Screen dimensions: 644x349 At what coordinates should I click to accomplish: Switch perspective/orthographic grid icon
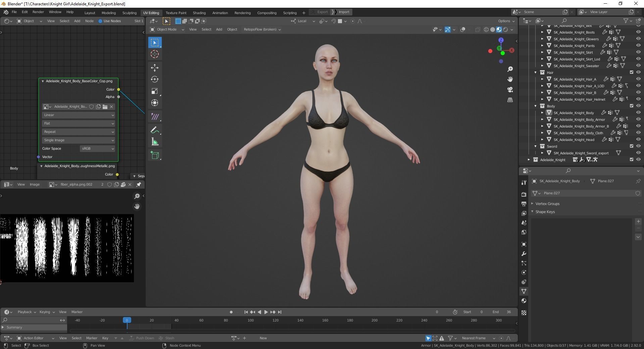(x=510, y=100)
